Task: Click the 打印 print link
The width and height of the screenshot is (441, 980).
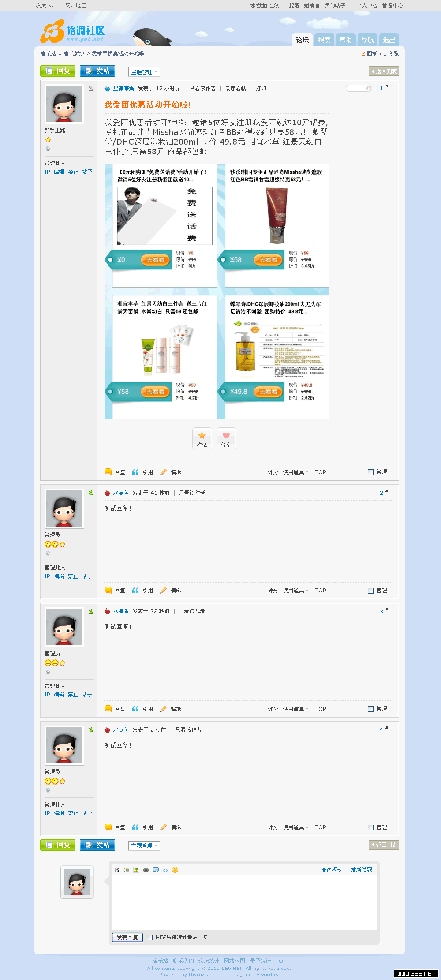Action: point(261,88)
